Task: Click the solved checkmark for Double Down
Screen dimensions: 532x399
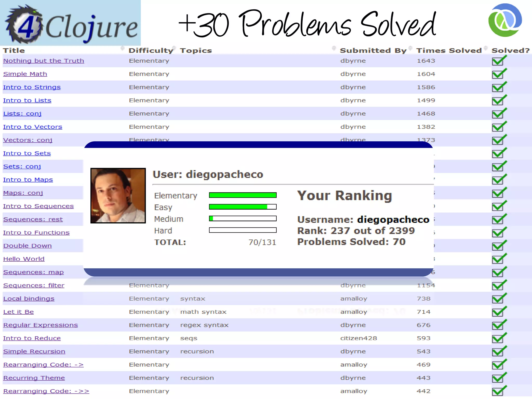Action: coord(499,246)
